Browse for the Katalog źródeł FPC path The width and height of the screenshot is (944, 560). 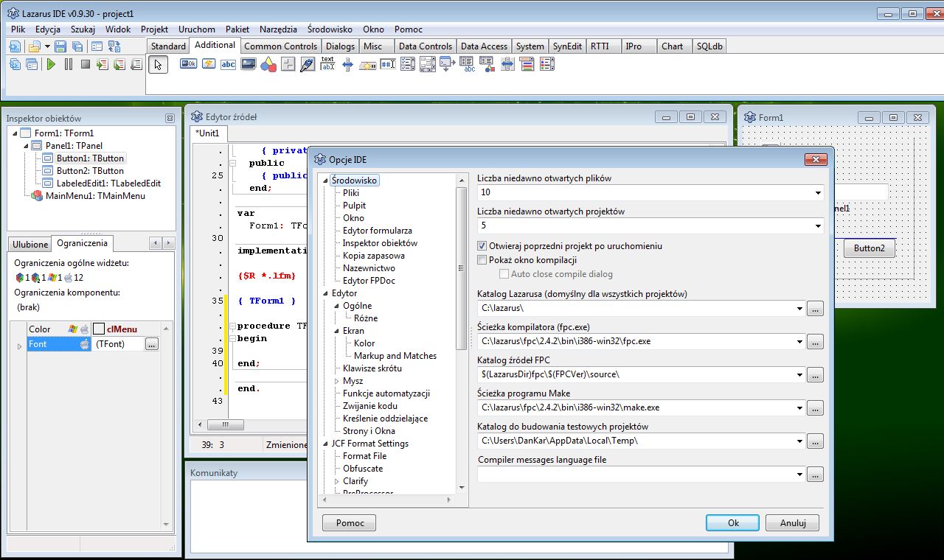click(x=815, y=375)
